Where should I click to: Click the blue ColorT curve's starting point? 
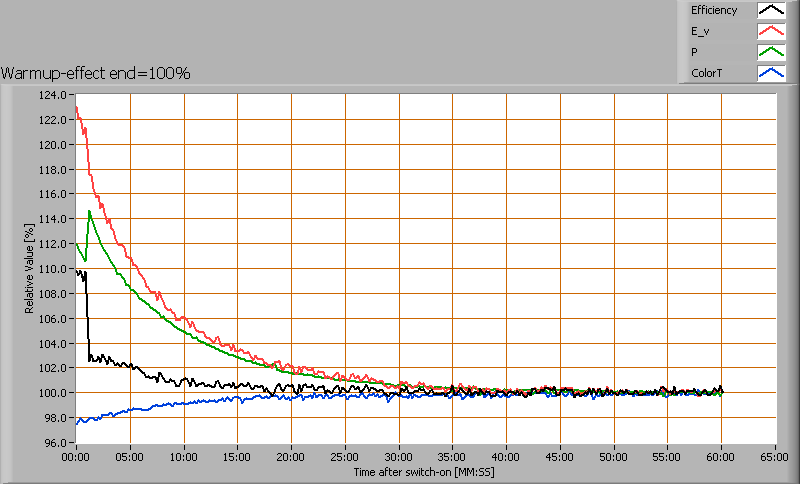pos(77,422)
